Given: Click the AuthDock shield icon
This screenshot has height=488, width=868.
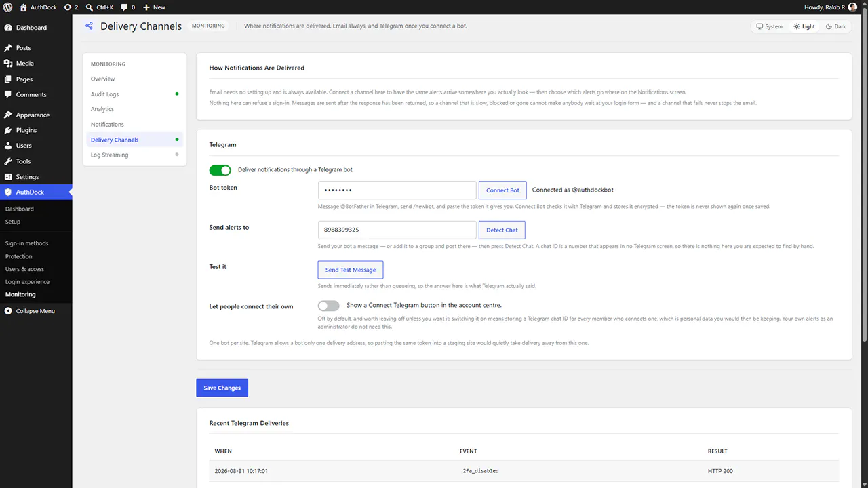Looking at the screenshot, I should pyautogui.click(x=8, y=192).
